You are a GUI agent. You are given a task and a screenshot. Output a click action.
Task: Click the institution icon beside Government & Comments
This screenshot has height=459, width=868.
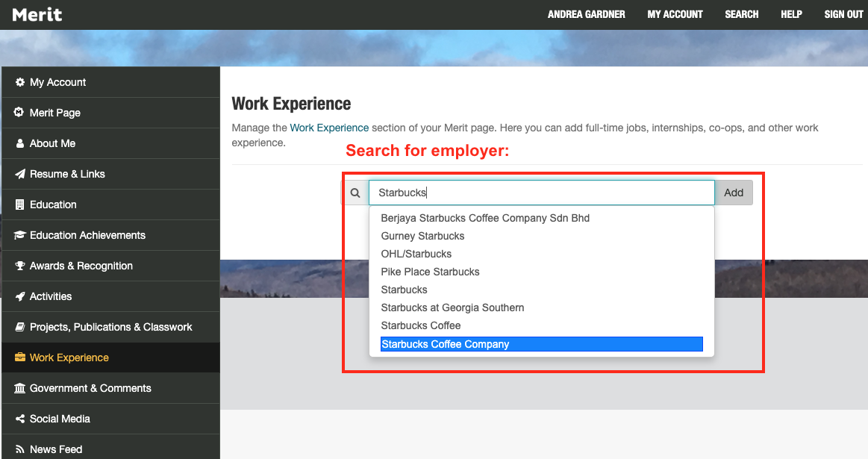click(x=20, y=388)
